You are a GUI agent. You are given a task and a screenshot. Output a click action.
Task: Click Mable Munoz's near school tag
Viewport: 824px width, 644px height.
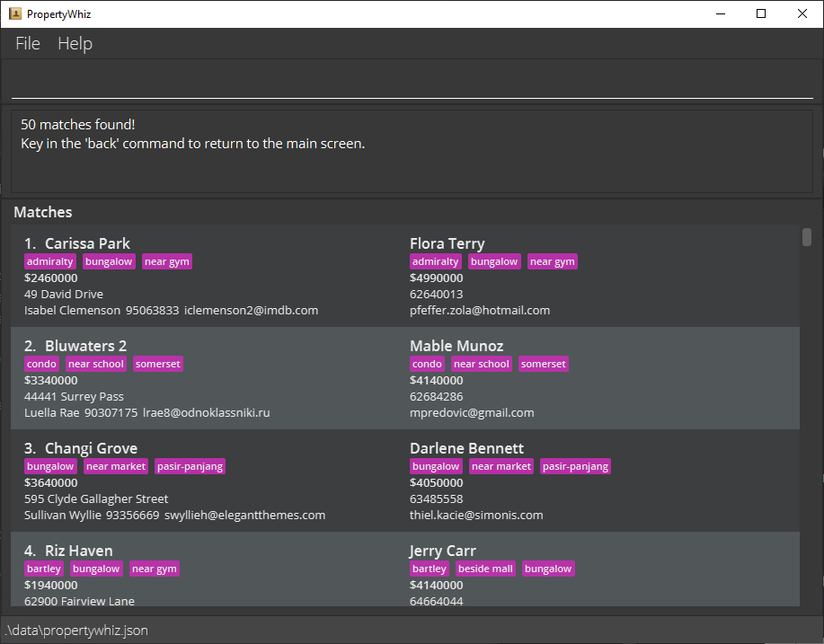click(x=482, y=364)
